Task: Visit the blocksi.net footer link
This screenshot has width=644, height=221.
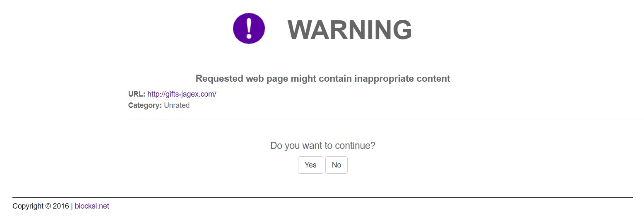Action: (x=92, y=206)
